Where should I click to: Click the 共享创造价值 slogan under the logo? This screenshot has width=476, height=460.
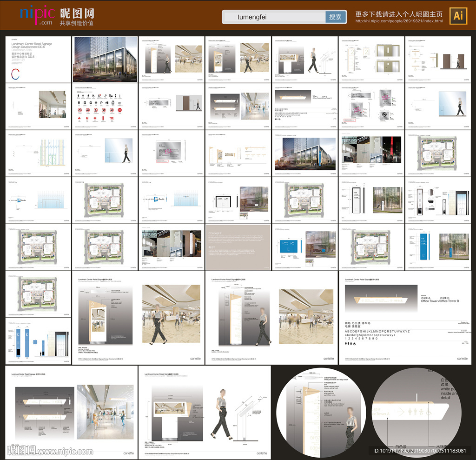(76, 23)
